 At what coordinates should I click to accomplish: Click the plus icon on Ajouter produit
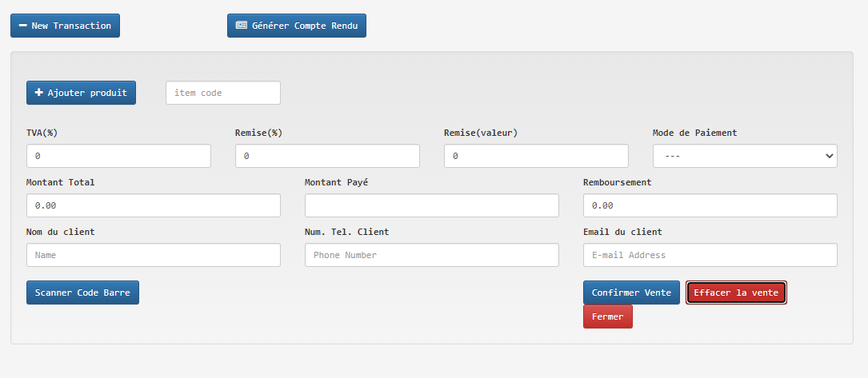38,93
